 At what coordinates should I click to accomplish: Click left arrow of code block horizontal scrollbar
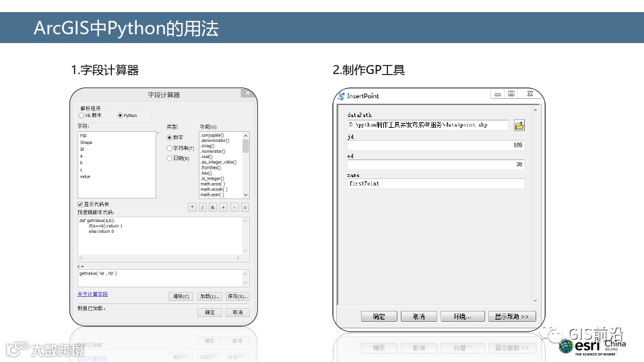(82, 258)
